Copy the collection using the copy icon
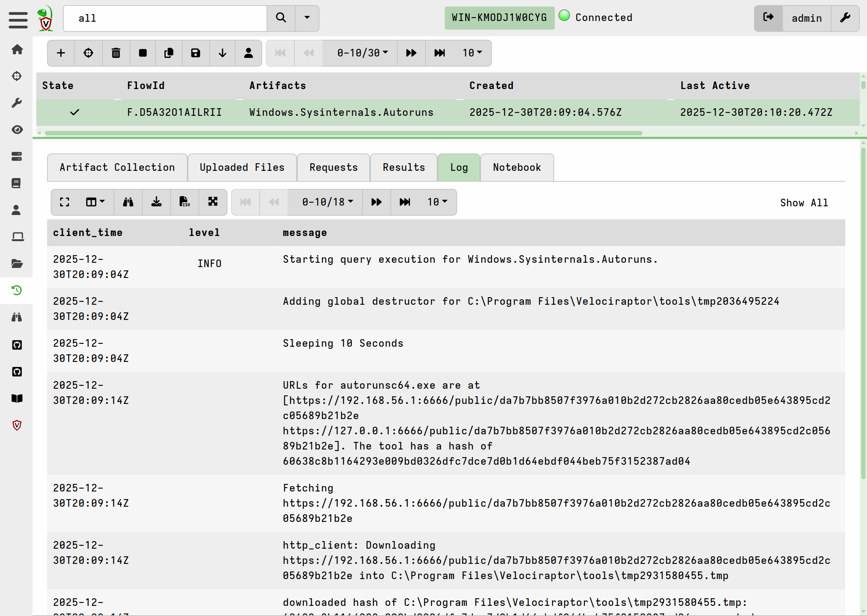Screen dimensions: 867x616 [168, 53]
